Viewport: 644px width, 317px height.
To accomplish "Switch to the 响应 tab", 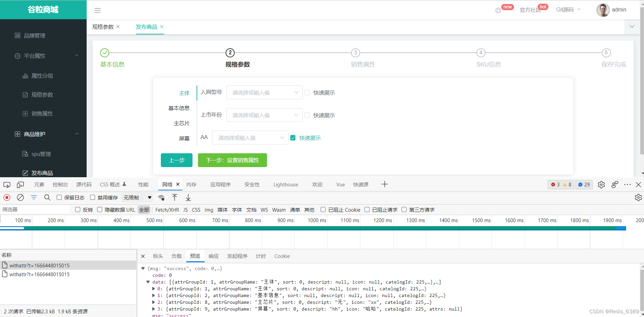I will pyautogui.click(x=213, y=256).
